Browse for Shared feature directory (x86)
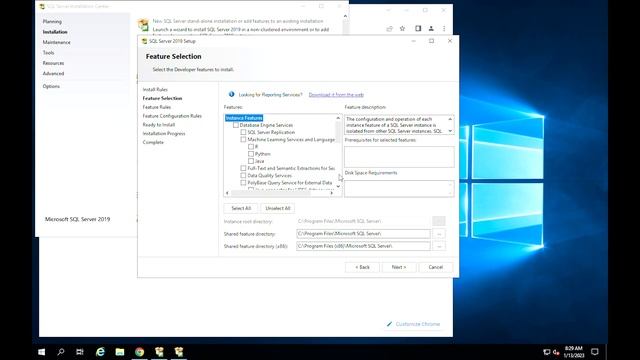This screenshot has height=360, width=640. pos(439,246)
